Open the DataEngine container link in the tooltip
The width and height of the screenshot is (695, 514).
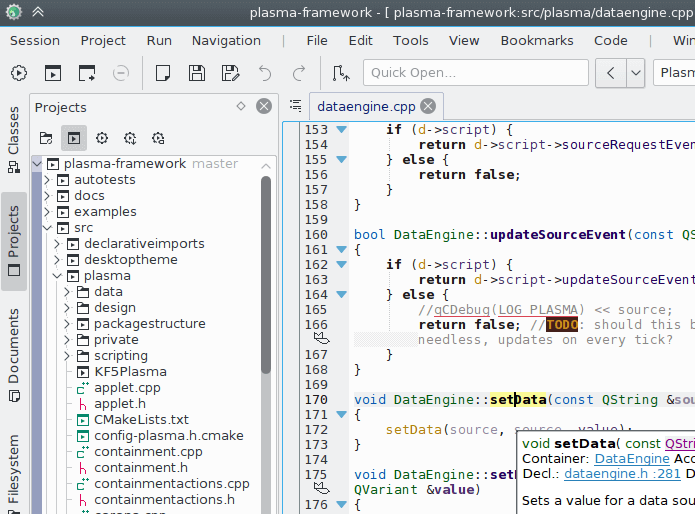pyautogui.click(x=632, y=459)
